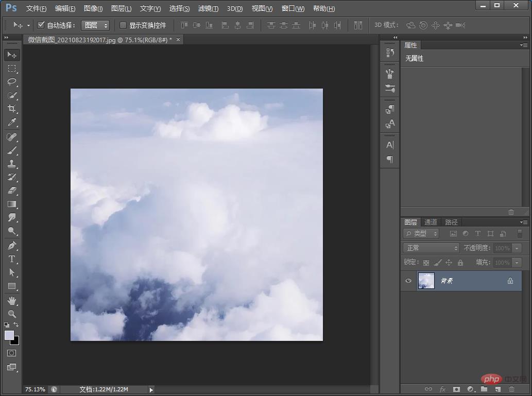The width and height of the screenshot is (532, 396).
Task: Select the Rectangular Marquee tool
Action: [x=12, y=68]
